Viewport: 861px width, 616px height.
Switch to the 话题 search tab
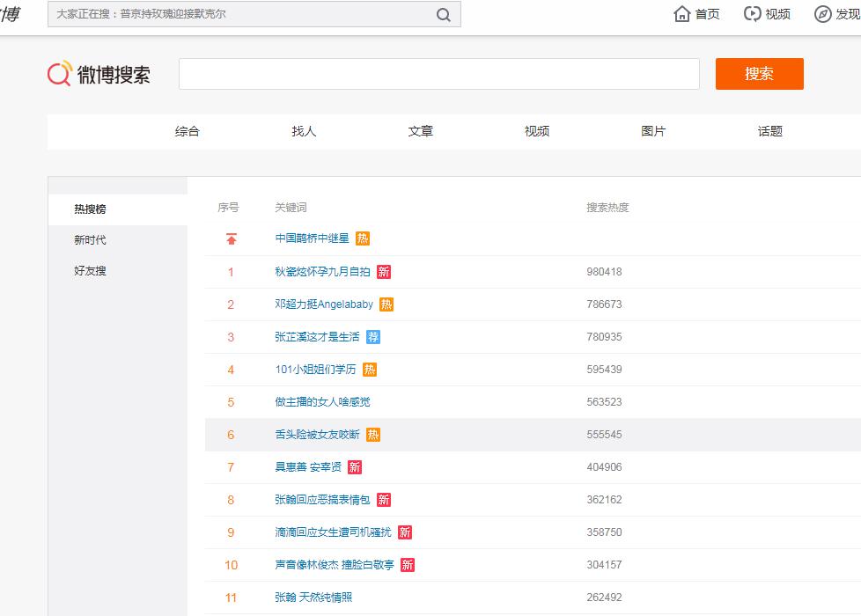pos(769,131)
